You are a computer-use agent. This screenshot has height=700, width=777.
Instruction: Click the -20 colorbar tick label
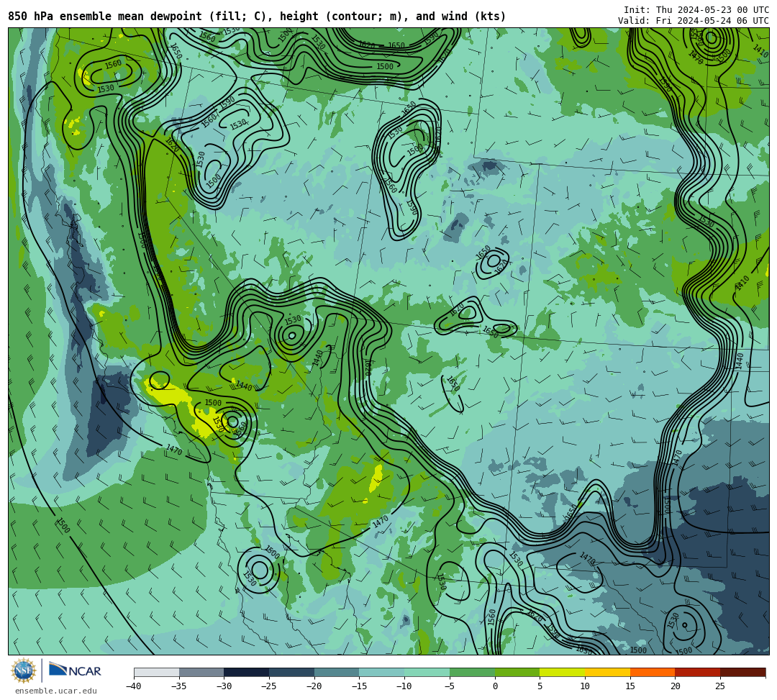coord(314,686)
